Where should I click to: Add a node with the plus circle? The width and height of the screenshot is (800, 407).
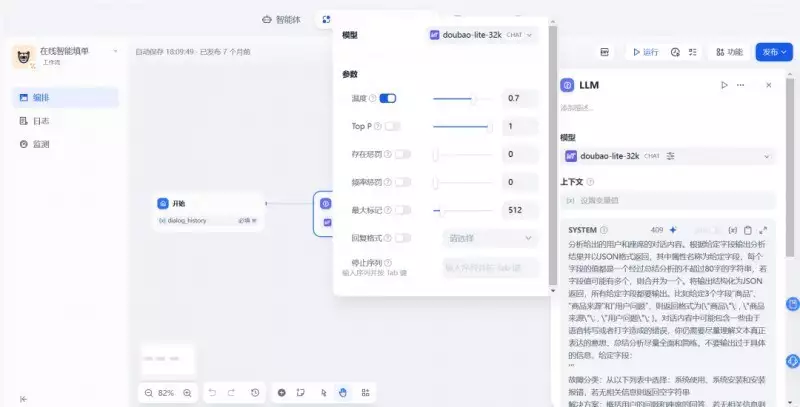pos(282,393)
